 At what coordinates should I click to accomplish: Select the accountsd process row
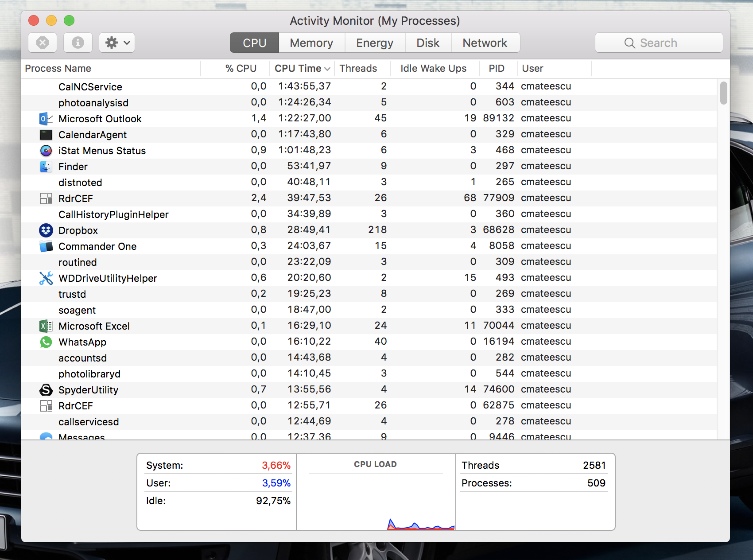pyautogui.click(x=369, y=358)
